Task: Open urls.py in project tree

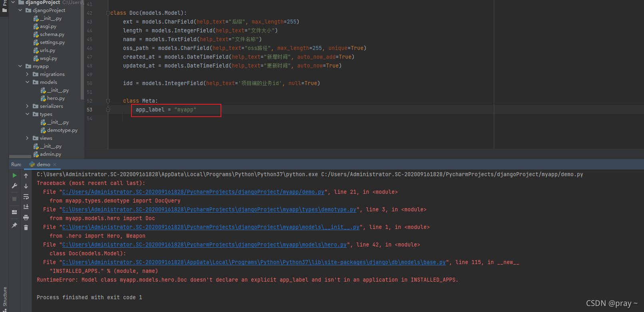Action: click(x=48, y=50)
